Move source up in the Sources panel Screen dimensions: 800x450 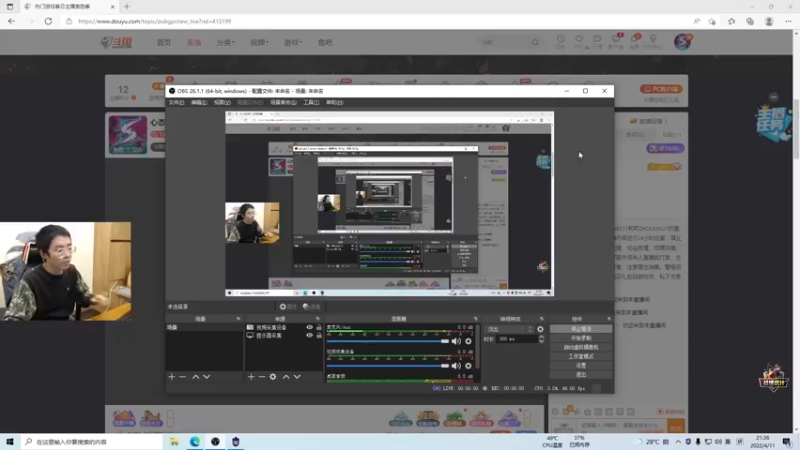coord(286,377)
